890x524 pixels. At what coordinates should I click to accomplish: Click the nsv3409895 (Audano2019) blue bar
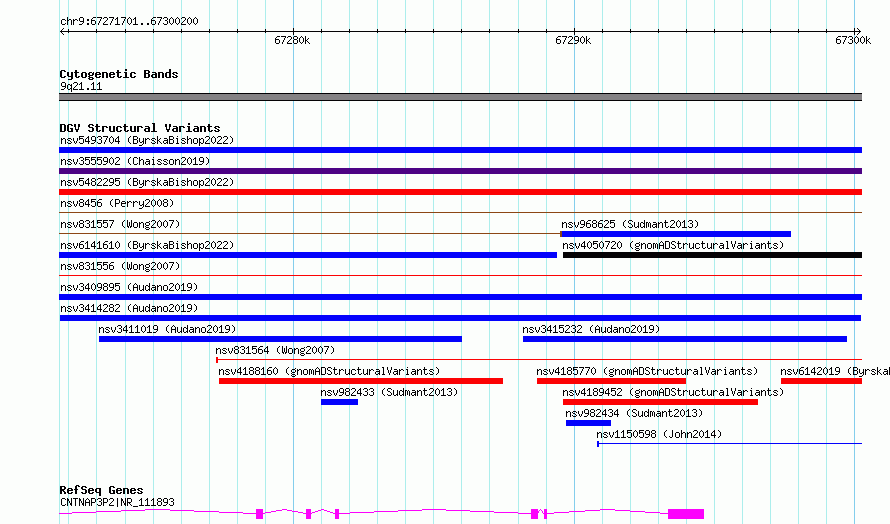460,297
